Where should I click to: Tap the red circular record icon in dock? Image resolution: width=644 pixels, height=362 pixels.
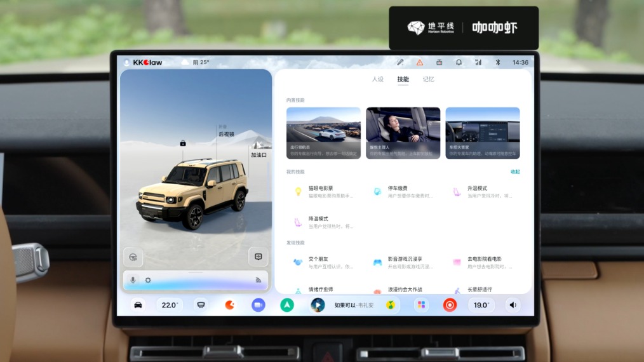450,305
